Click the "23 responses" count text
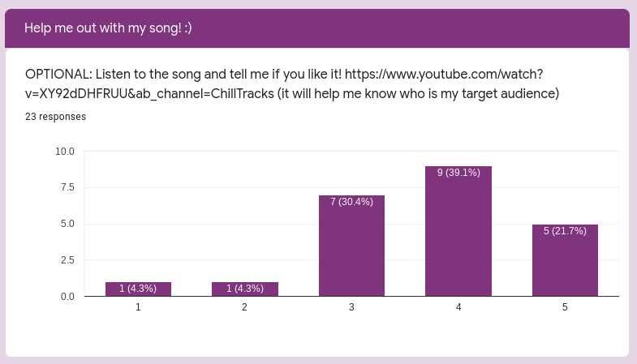Viewport: 637px width, 364px height. point(55,117)
